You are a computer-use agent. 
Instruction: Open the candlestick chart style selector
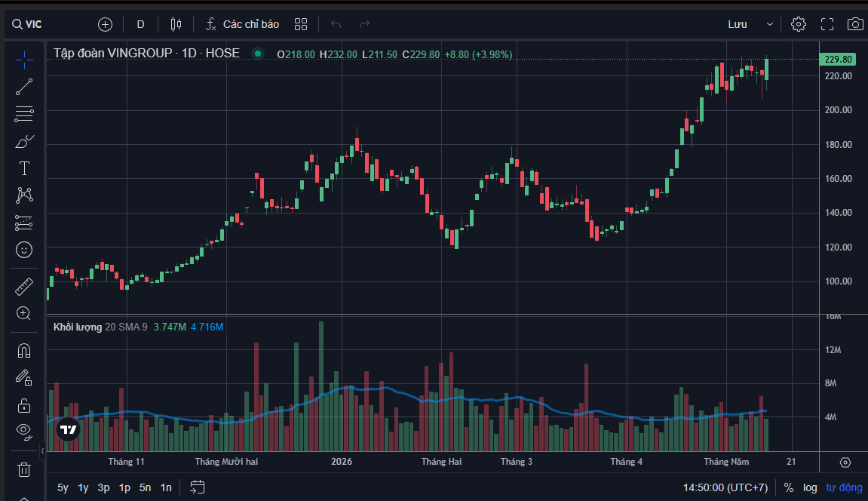pyautogui.click(x=176, y=24)
